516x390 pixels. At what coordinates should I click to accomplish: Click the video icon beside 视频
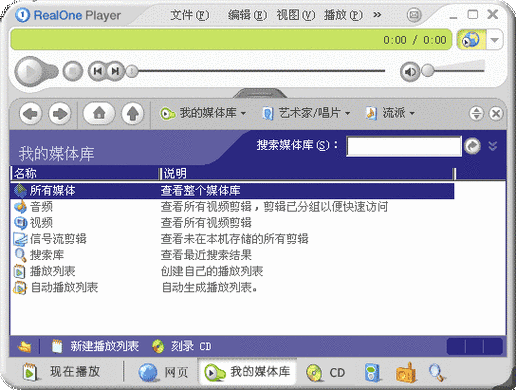coord(20,223)
